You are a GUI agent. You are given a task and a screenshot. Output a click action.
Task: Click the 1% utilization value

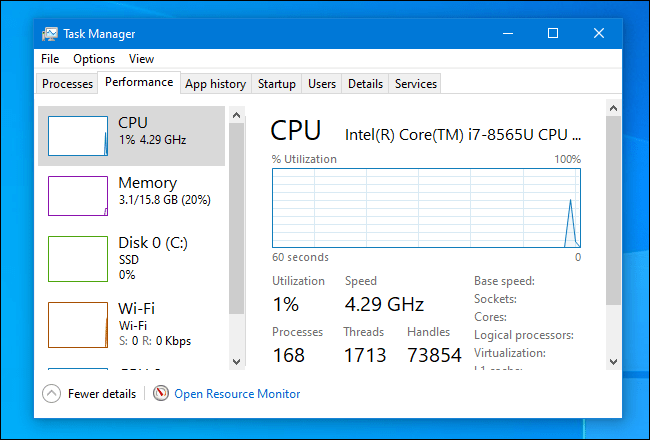286,304
